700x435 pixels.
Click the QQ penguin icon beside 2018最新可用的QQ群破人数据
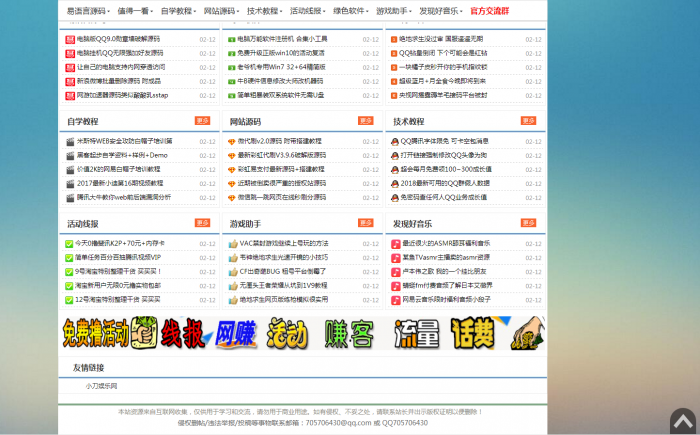pyautogui.click(x=395, y=183)
